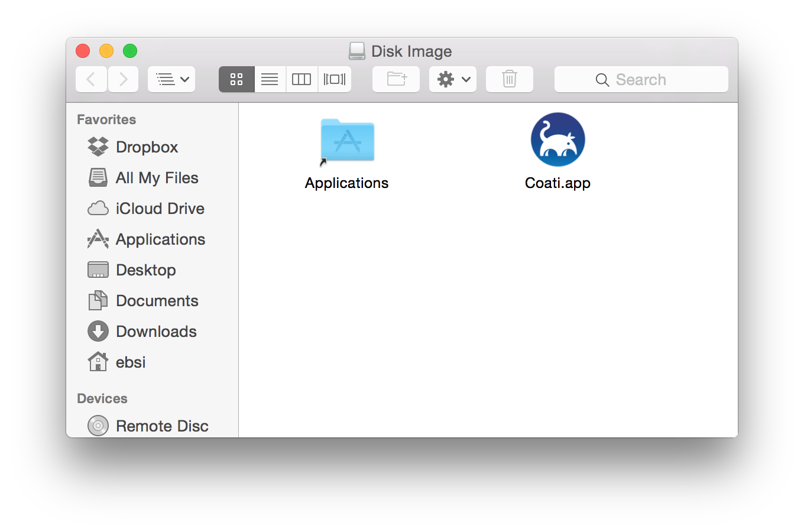Open the Coati.app icon

tap(558, 140)
